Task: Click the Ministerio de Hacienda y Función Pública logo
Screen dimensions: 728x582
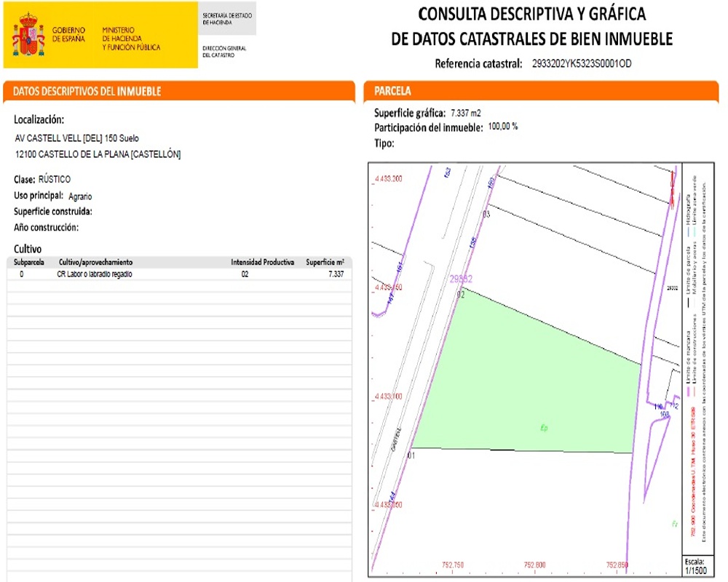Action: coord(131,39)
